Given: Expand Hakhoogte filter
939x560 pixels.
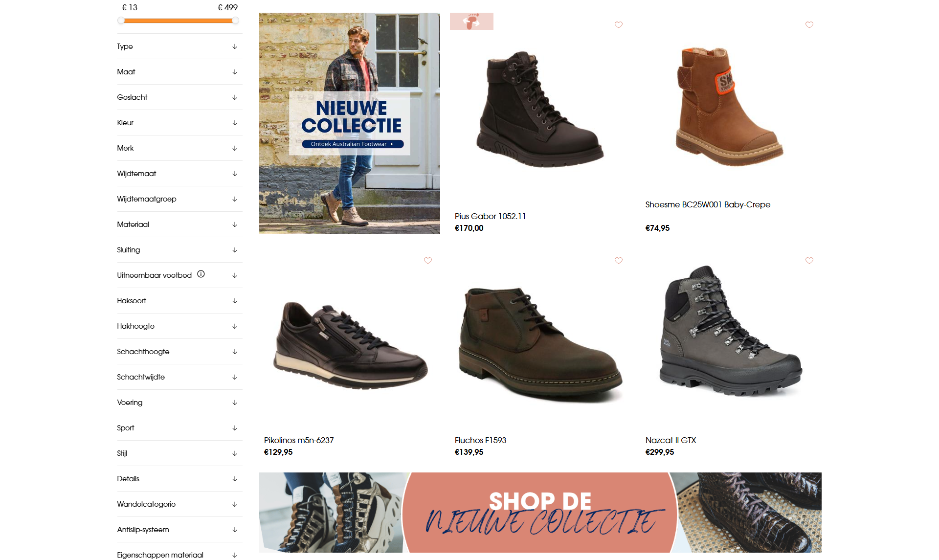Looking at the screenshot, I should (x=179, y=326).
